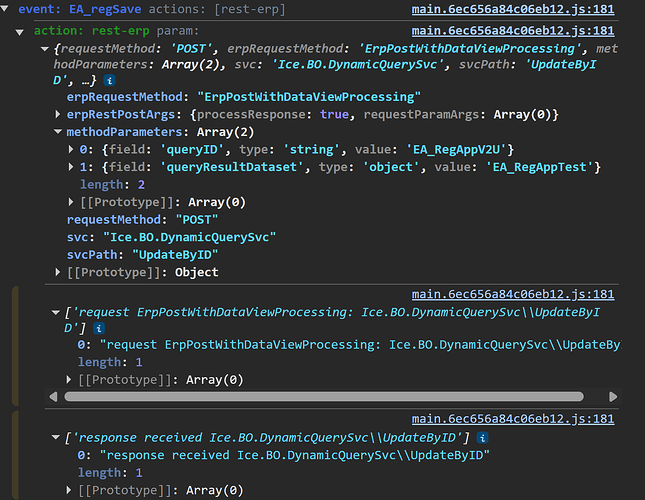The height and width of the screenshot is (500, 645).
Task: Expand methodParameters item 0 with queryID
Action: 70,150
